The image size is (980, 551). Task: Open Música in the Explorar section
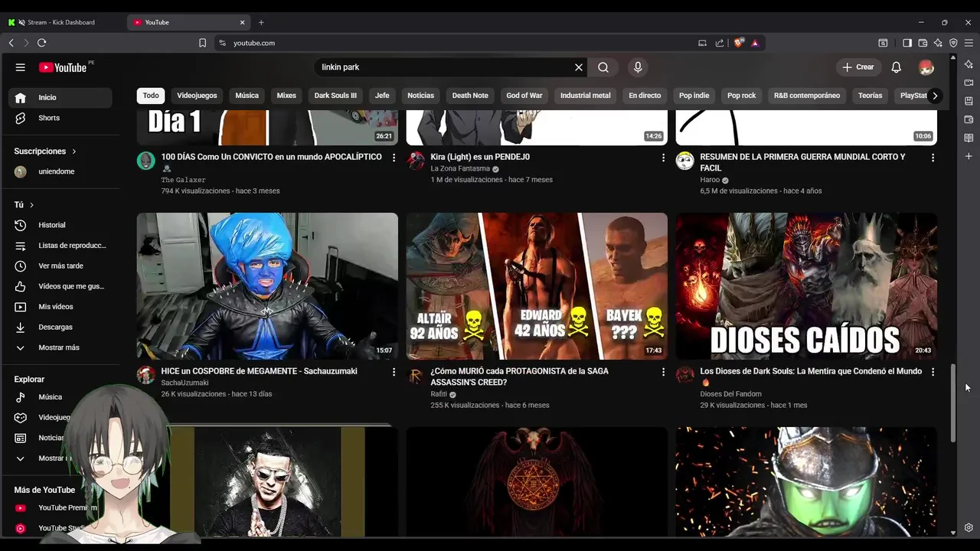pos(60,397)
